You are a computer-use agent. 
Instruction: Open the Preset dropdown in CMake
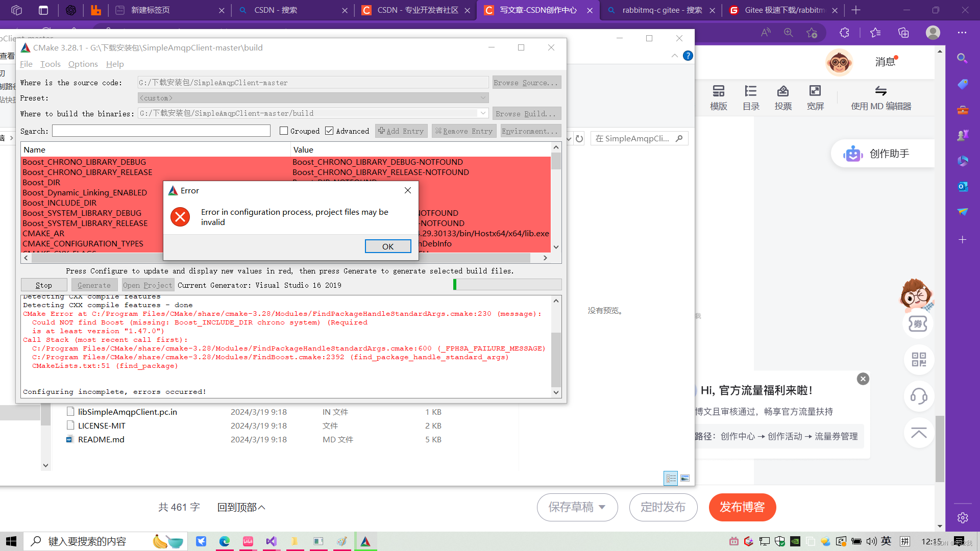483,97
